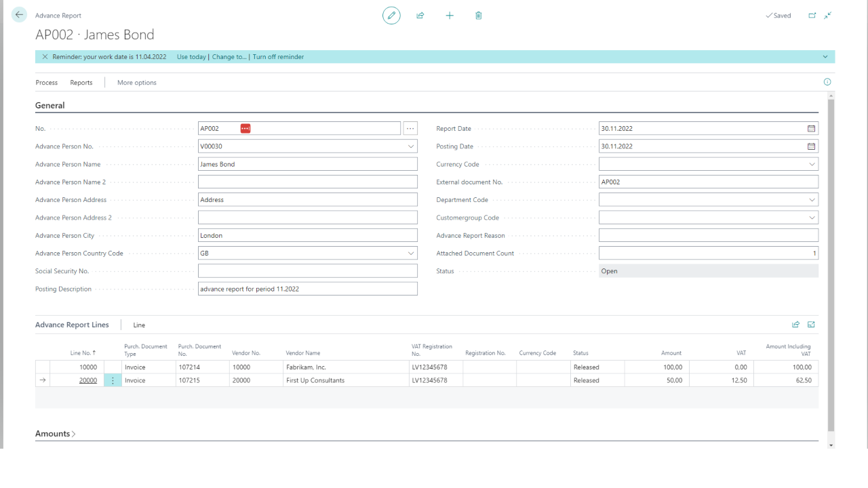868x488 pixels.
Task: Open Advance Person Country Code dropdown
Action: pos(410,253)
